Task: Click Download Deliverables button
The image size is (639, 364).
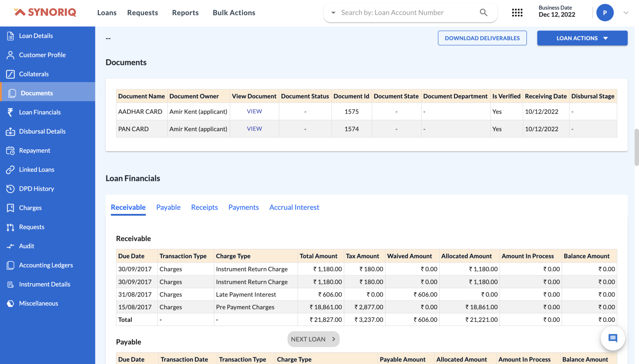Action: pos(482,38)
